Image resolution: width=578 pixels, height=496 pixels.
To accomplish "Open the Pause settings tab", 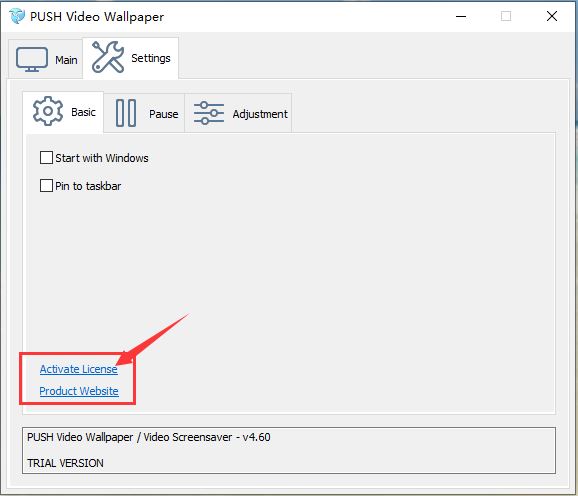I will [144, 113].
